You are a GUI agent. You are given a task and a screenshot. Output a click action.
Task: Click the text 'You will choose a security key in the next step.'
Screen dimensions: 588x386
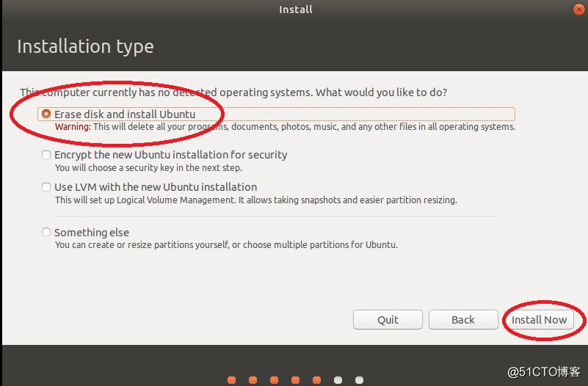(x=148, y=167)
